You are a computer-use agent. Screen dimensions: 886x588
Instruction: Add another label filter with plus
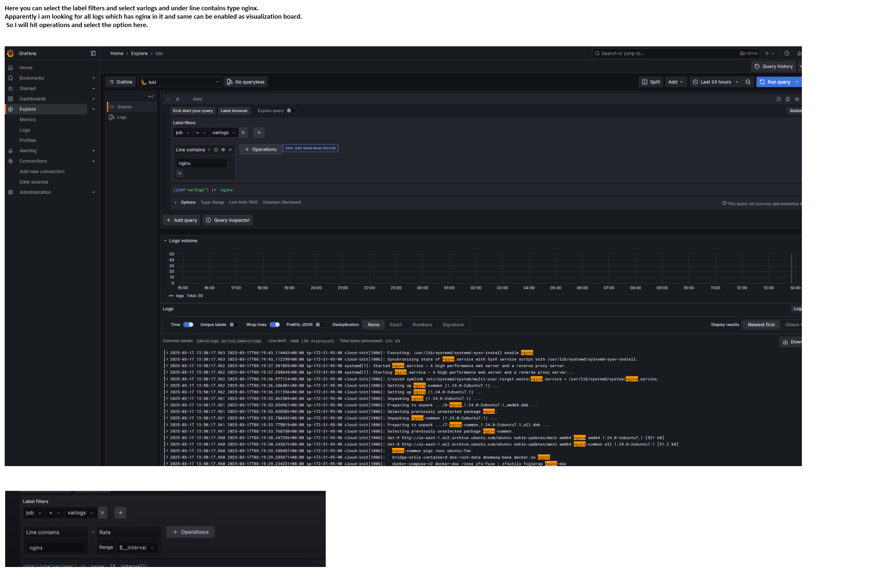point(259,133)
